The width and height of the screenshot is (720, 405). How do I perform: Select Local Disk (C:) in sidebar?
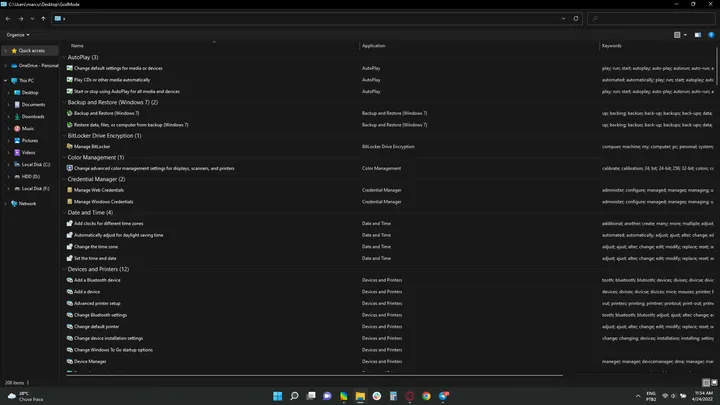34,164
